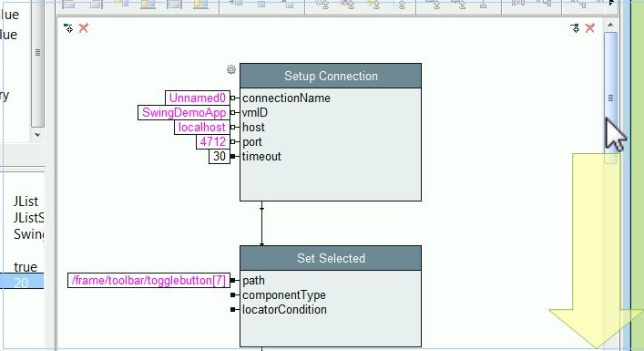Screen dimensions: 644x351
Task: Click the add-pin icon at diagram top-left
Action: (68, 28)
